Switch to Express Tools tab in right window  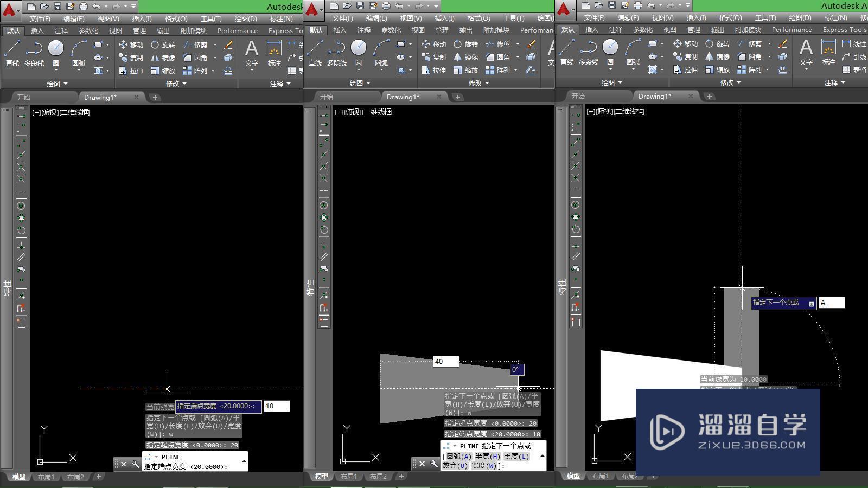point(845,30)
